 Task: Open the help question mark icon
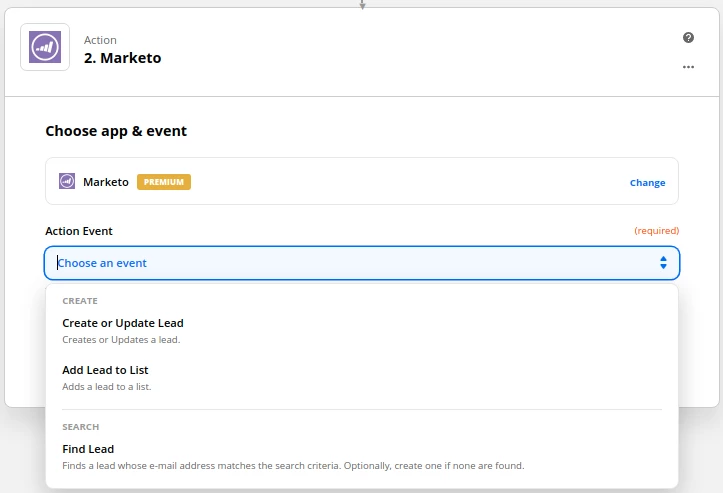pyautogui.click(x=688, y=37)
